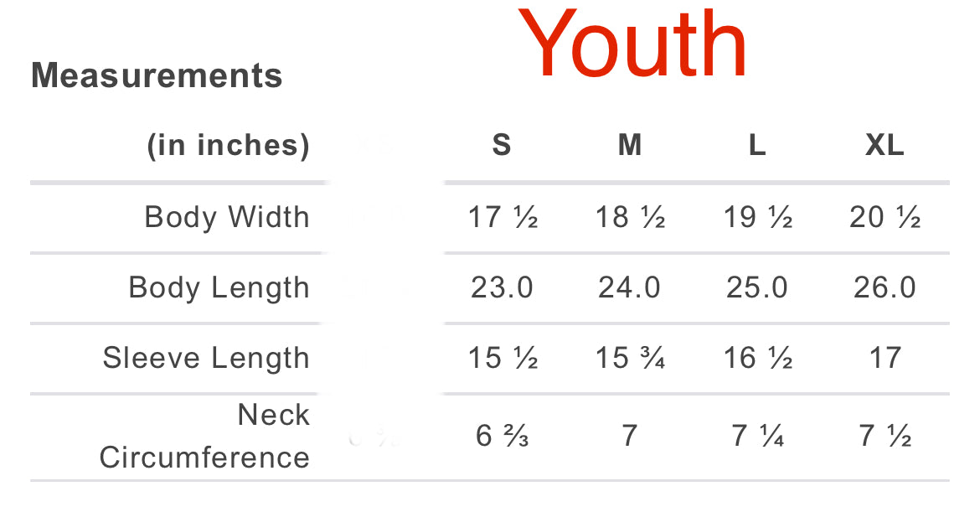Click the 7 ¼ neck circumference value

click(758, 436)
